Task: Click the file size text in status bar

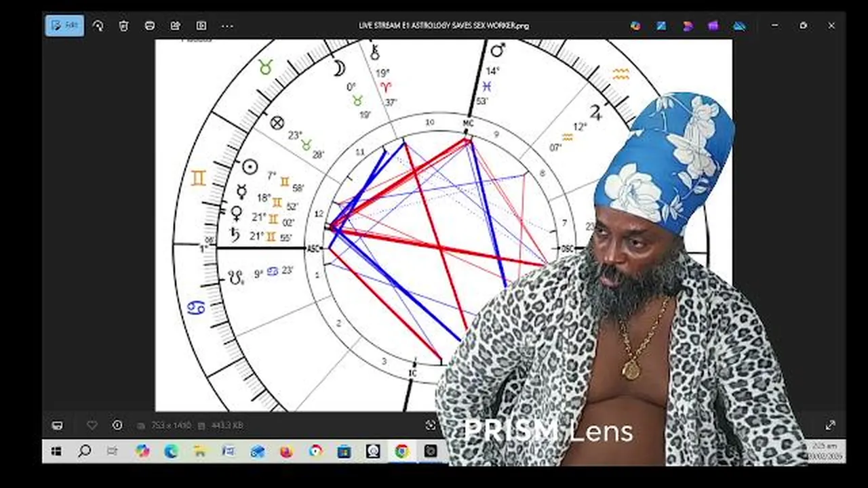Action: pyautogui.click(x=227, y=426)
